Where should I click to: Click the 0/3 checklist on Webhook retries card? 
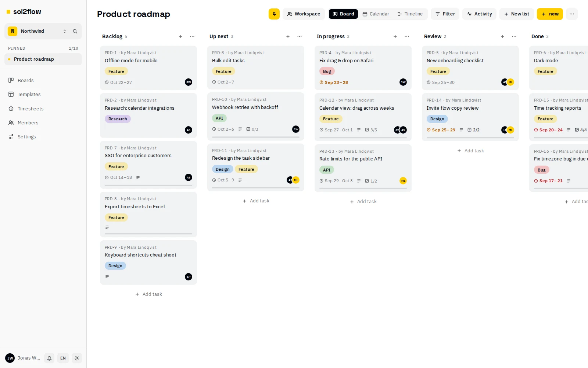coord(252,129)
